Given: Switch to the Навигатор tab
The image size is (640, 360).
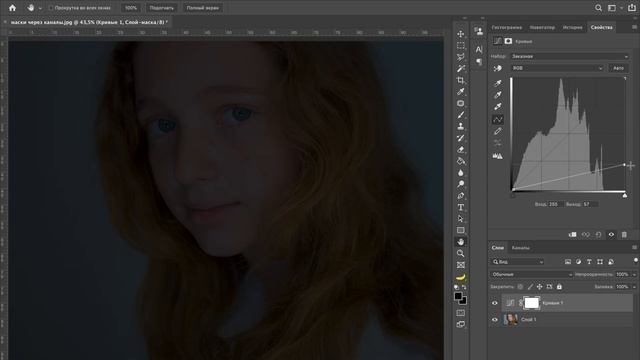Looking at the screenshot, I should pos(542,27).
